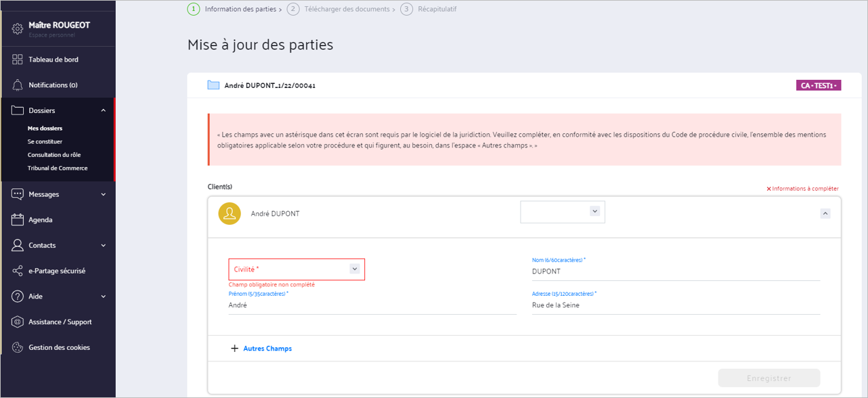
Task: Click the Enregistrer button
Action: point(769,378)
